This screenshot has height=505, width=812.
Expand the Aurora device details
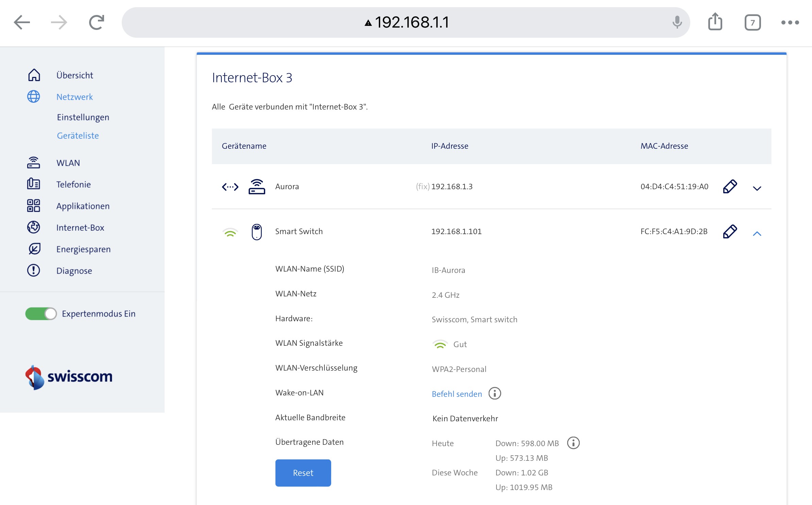(757, 188)
